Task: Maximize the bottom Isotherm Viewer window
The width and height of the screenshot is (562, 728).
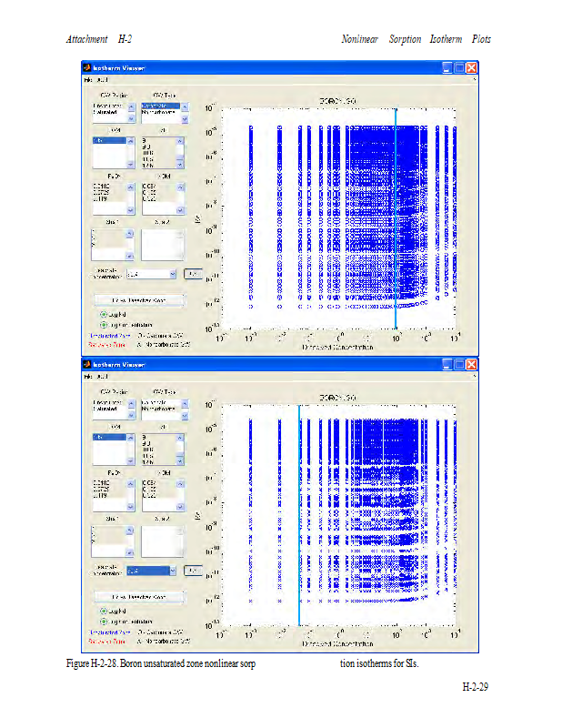Action: click(x=460, y=365)
